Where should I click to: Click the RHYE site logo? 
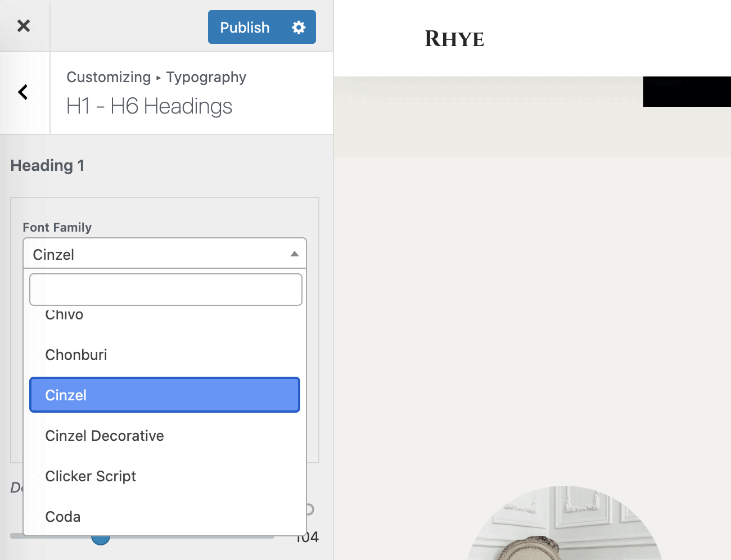(454, 39)
